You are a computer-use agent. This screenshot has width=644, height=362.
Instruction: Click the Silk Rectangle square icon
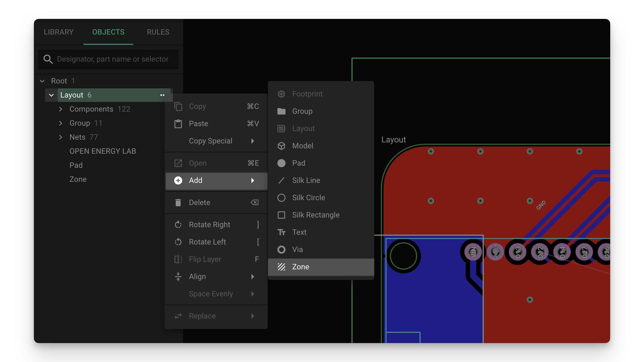[281, 215]
